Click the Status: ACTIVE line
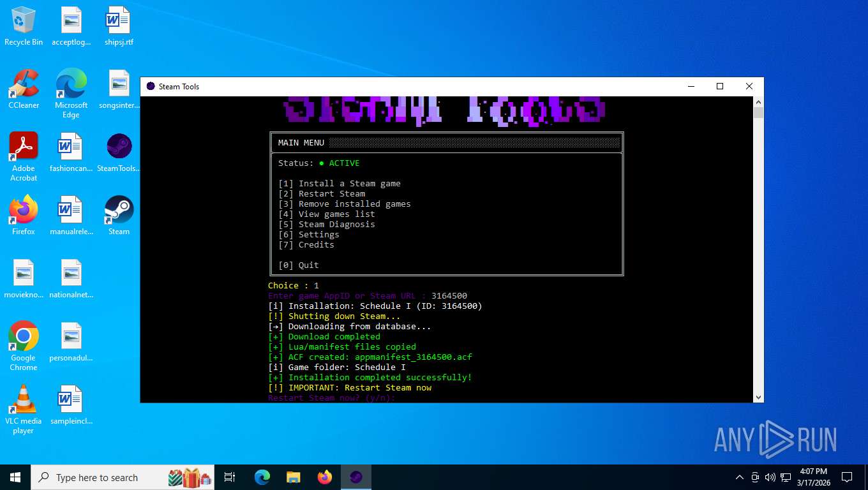868x490 pixels. click(319, 163)
